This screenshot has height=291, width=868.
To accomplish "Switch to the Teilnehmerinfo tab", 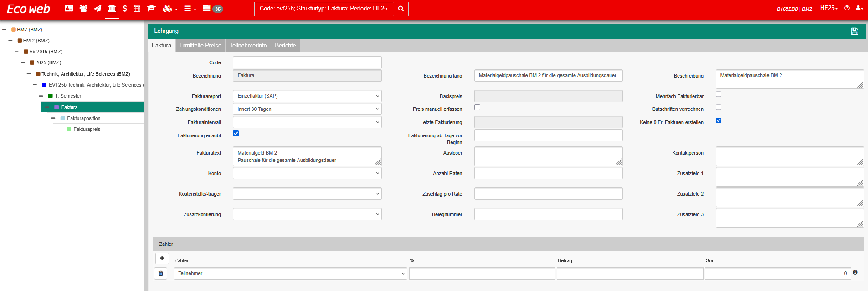I will pyautogui.click(x=248, y=46).
